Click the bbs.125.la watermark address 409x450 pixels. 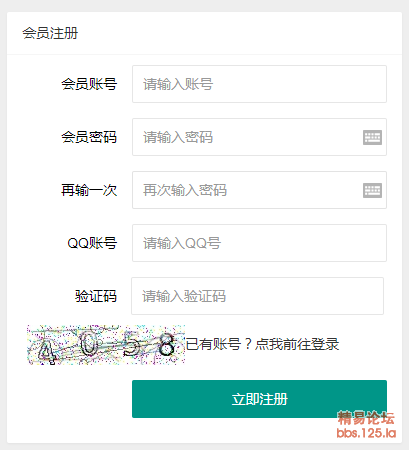(366, 433)
